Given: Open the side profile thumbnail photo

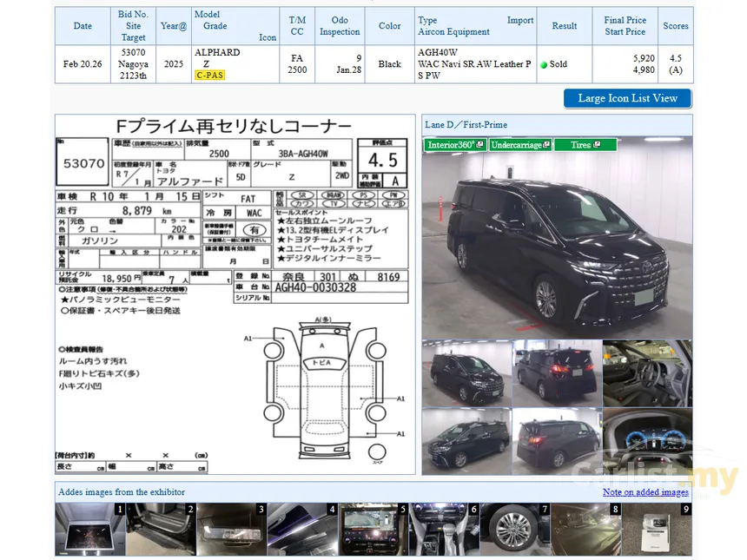Looking at the screenshot, I should 467,441.
